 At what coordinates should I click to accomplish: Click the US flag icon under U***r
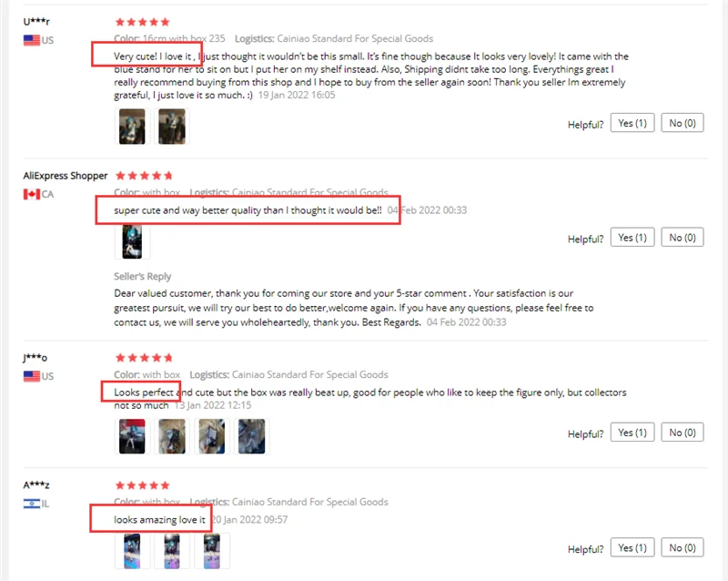tap(32, 40)
